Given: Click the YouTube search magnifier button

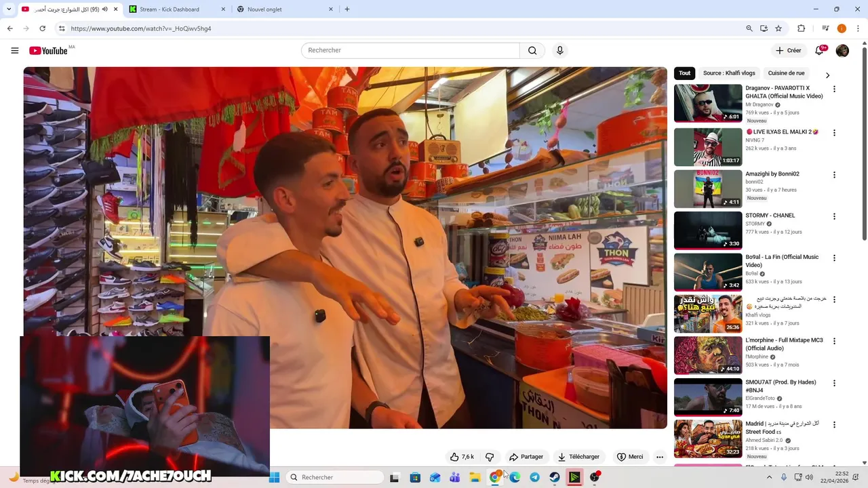Looking at the screenshot, I should (532, 50).
